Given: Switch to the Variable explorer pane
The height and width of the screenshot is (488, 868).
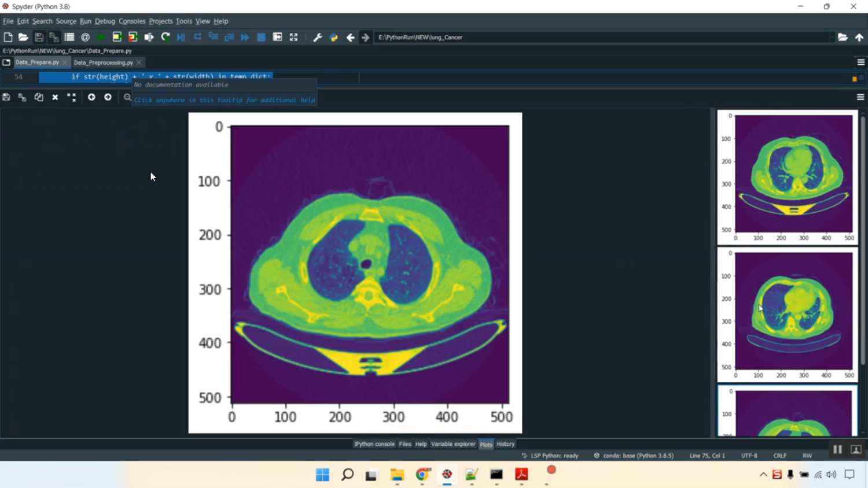Looking at the screenshot, I should 454,444.
